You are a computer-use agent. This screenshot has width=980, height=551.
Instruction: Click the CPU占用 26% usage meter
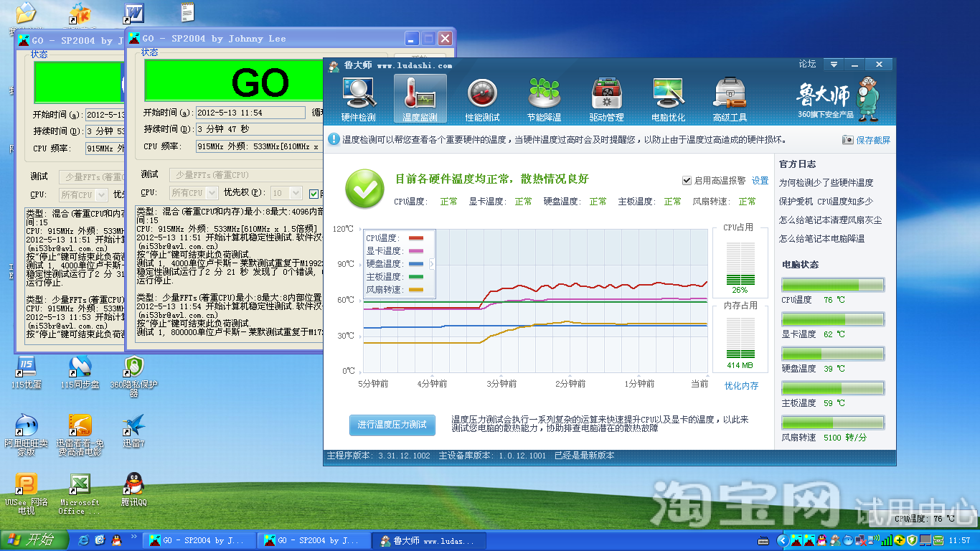(x=740, y=264)
